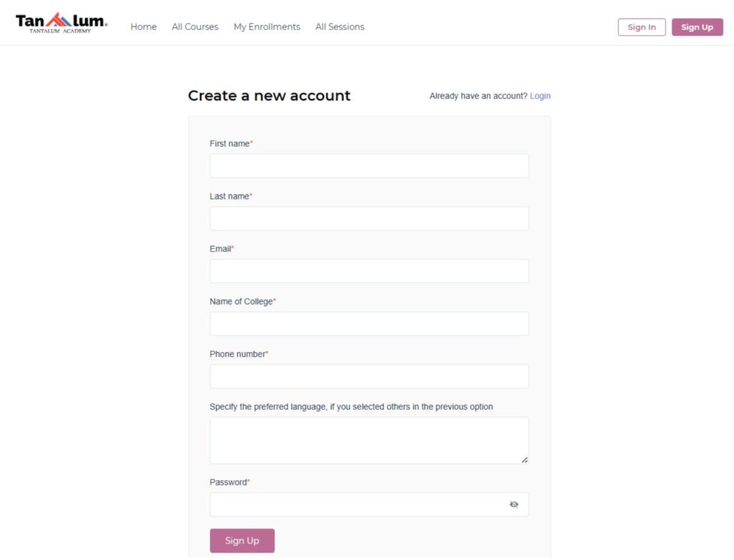Go to All Courses page
The width and height of the screenshot is (734, 560).
(x=195, y=27)
